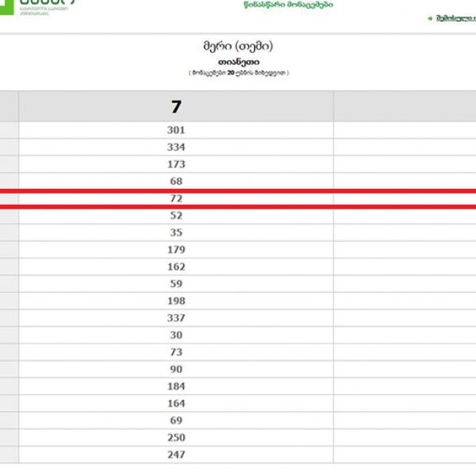Viewport: 476px width, 476px height.
Task: Click the cell containing 52
Action: (176, 216)
